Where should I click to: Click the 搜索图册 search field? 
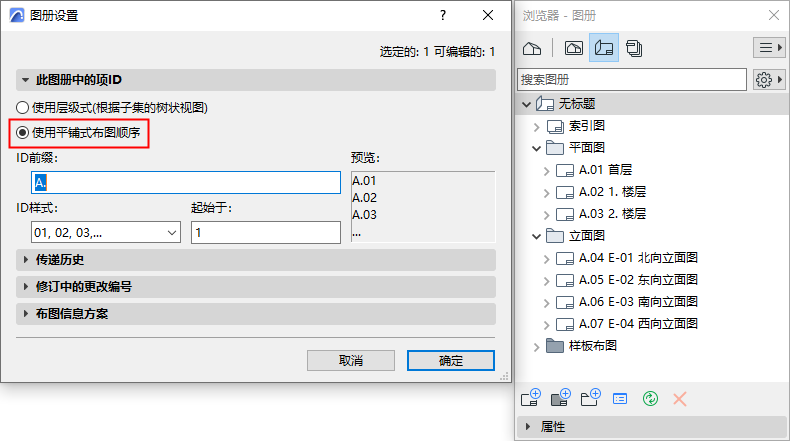pyautogui.click(x=632, y=80)
